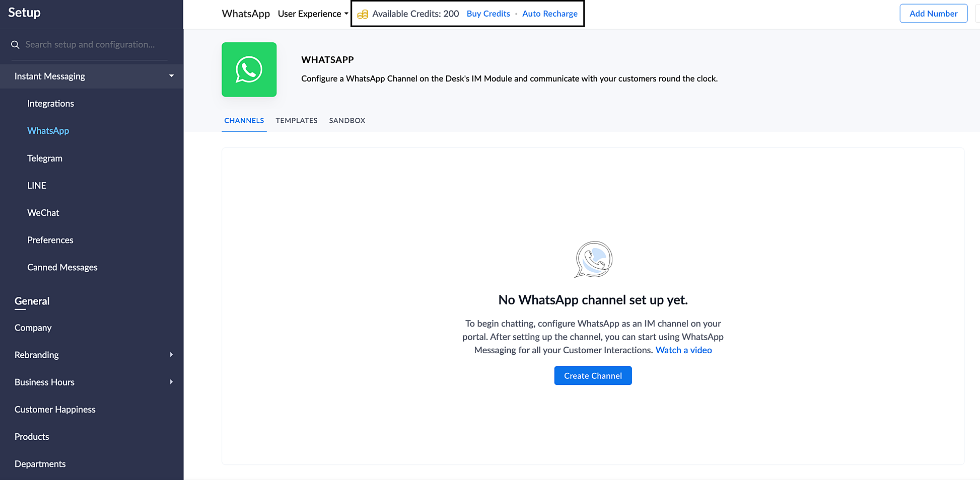Open the Auto Recharge link
This screenshot has width=980, height=480.
point(549,14)
